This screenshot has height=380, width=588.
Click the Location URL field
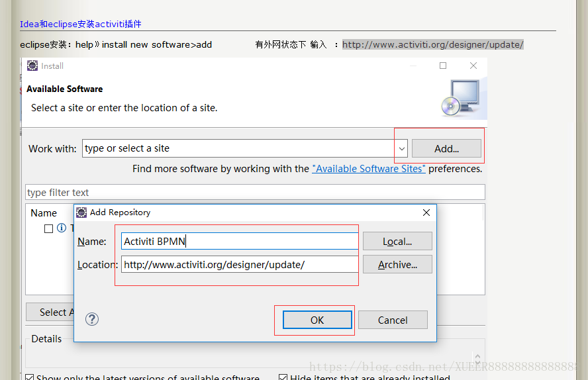pyautogui.click(x=240, y=265)
